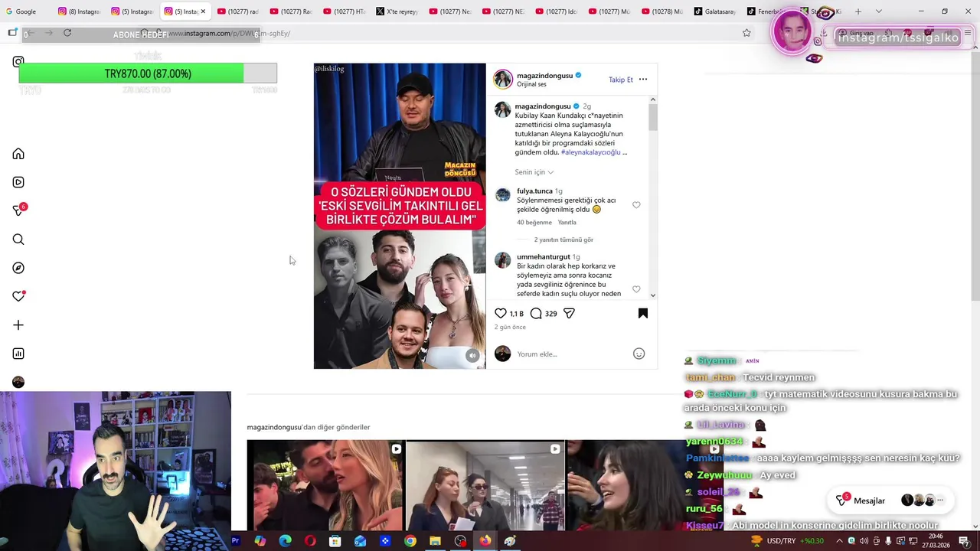Open browser menu hamburger icon

(x=969, y=33)
